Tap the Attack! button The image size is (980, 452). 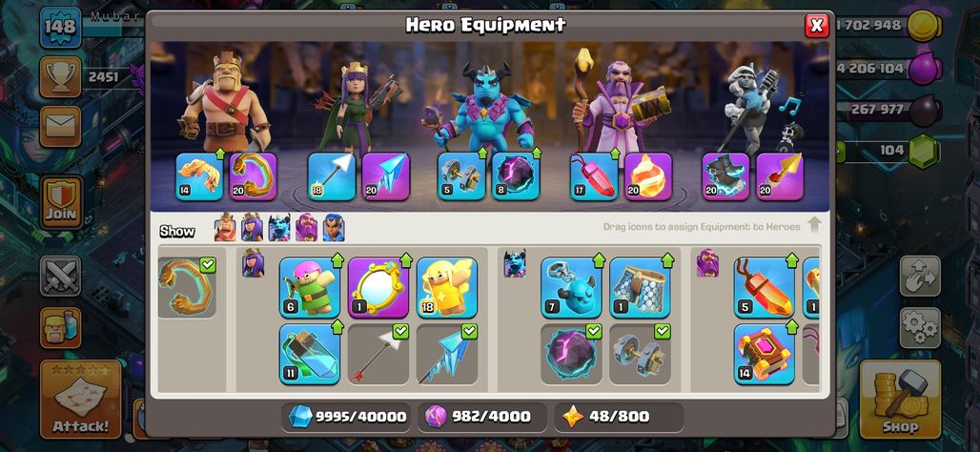(x=81, y=399)
